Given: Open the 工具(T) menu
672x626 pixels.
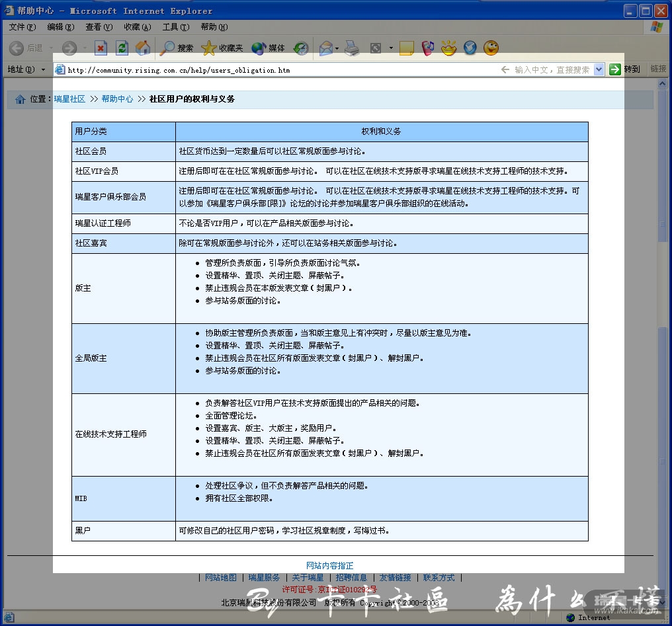Looking at the screenshot, I should pos(176,27).
